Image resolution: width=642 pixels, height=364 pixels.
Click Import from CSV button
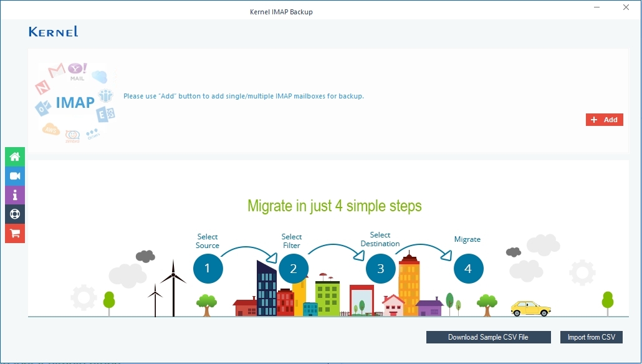click(592, 337)
